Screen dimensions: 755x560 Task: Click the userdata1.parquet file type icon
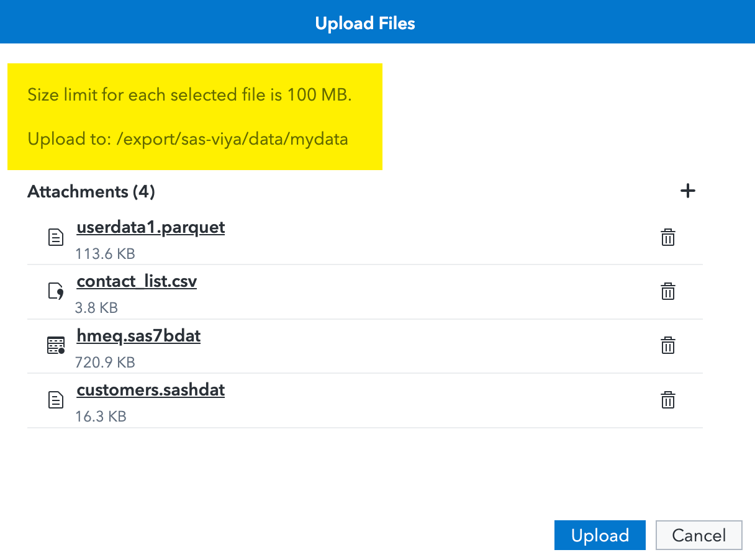[x=56, y=237]
